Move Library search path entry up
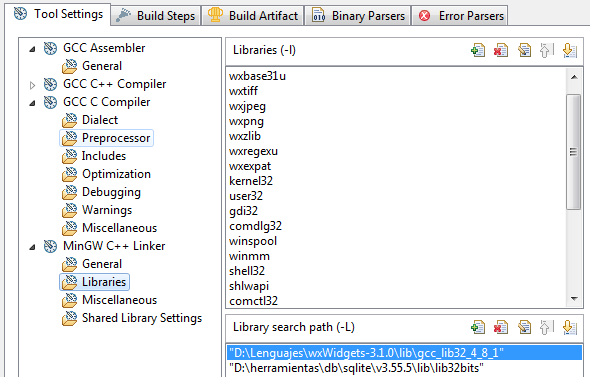Image resolution: width=590 pixels, height=377 pixels. click(546, 327)
